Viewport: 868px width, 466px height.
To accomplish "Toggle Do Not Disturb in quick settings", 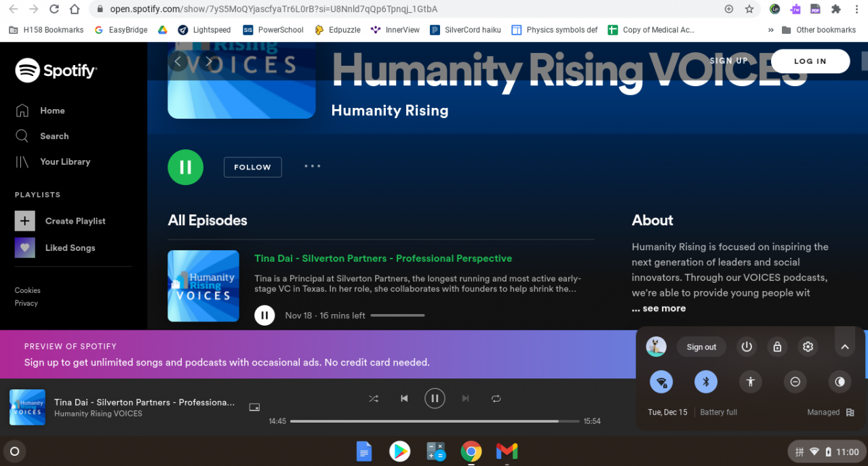I will pos(795,382).
